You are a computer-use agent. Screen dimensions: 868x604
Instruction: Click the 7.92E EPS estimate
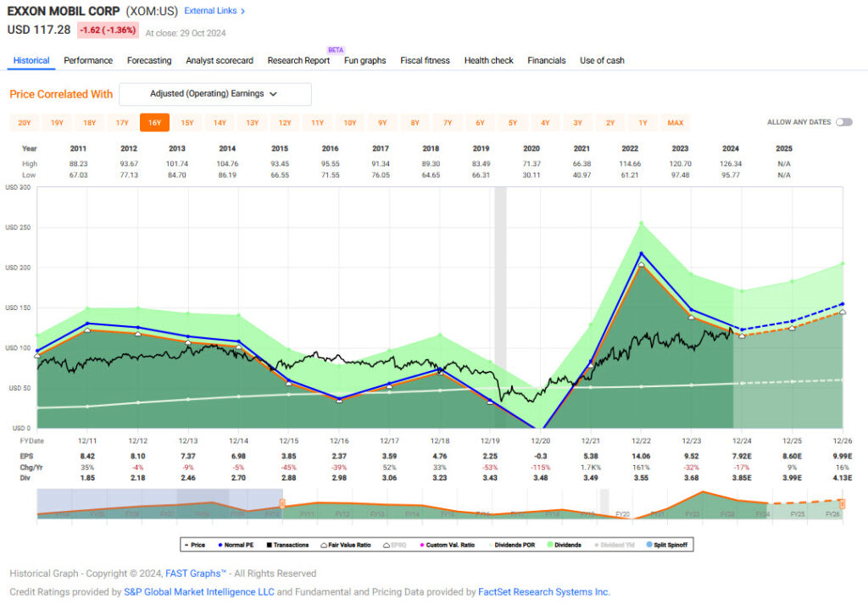(742, 457)
